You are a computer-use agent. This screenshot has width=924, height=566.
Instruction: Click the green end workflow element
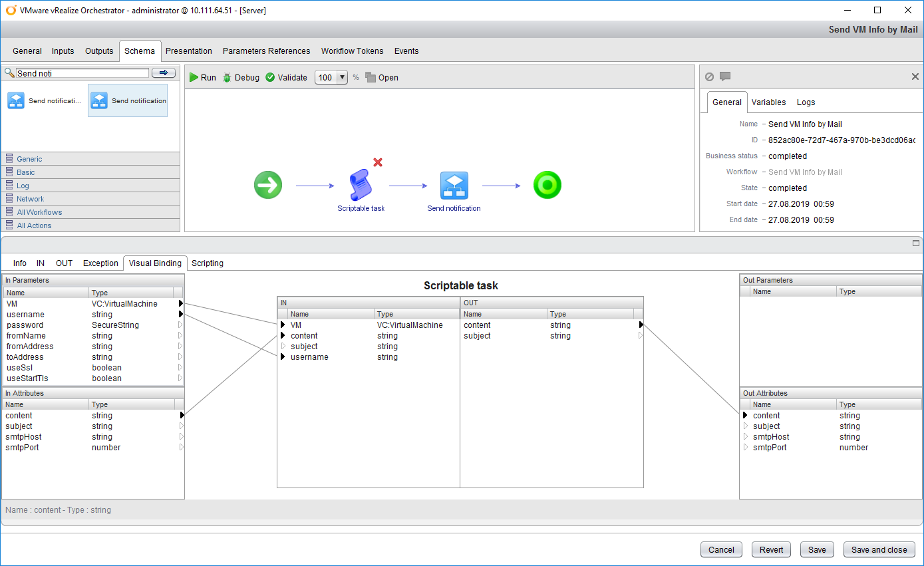pos(547,185)
